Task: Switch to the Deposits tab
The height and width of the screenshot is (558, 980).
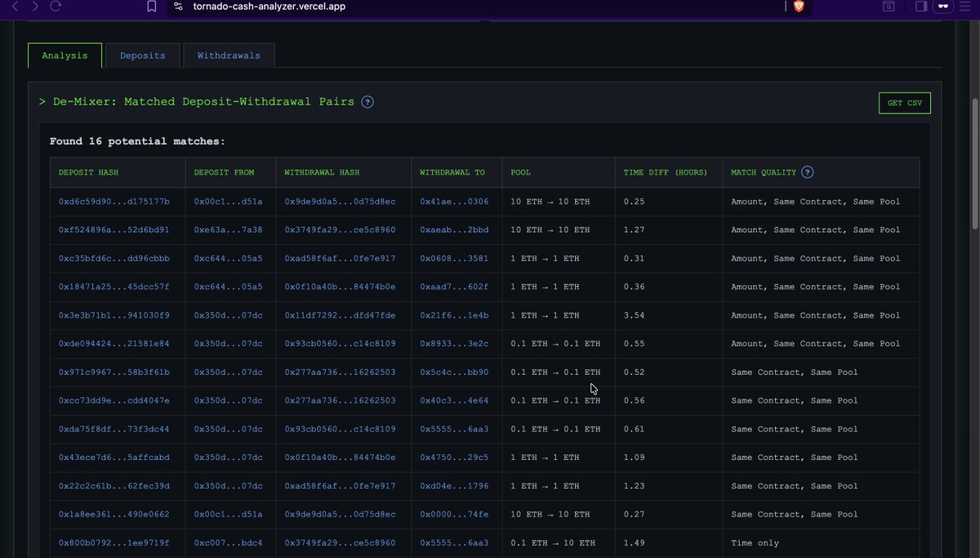Action: [x=143, y=56]
